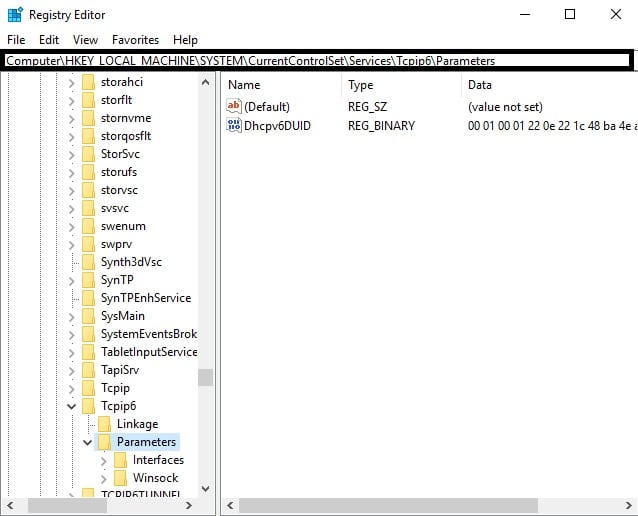Select the SynTPEnhService folder icon
Image resolution: width=638 pixels, height=516 pixels.
[x=88, y=298]
